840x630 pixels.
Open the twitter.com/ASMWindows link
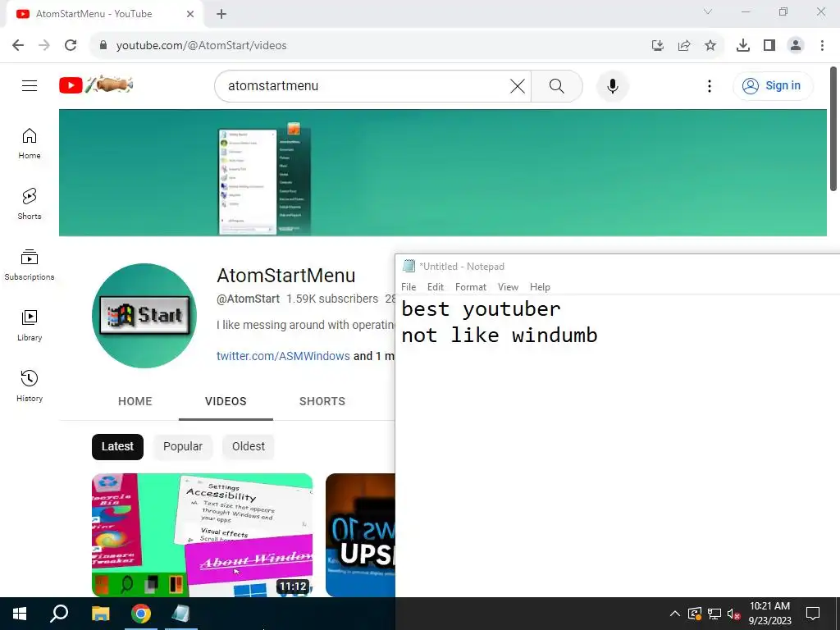(x=283, y=356)
